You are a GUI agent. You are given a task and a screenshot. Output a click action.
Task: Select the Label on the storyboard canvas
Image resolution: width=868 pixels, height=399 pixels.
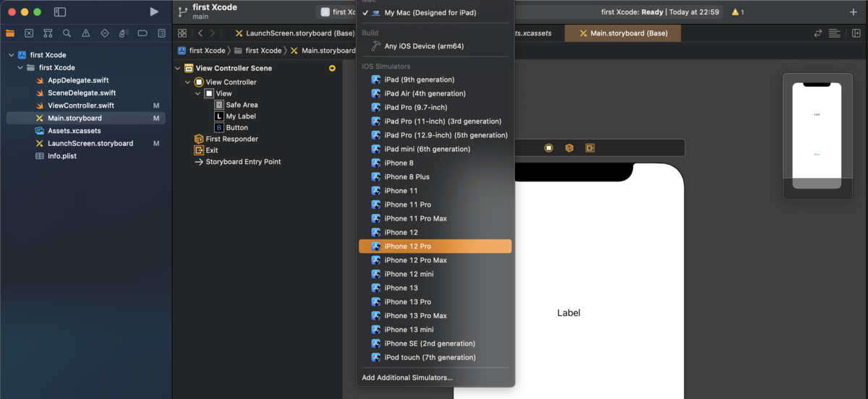(569, 313)
